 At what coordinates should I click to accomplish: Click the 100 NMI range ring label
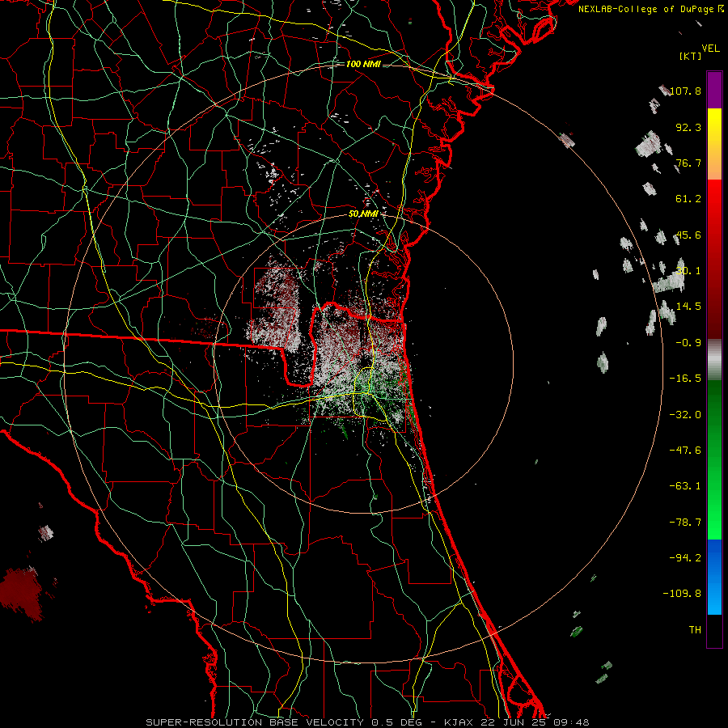coord(363,64)
